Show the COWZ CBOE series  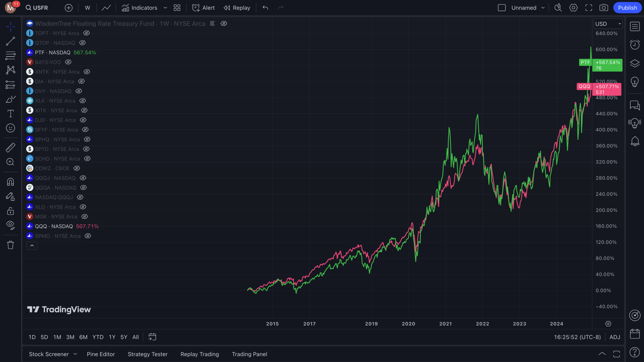point(77,168)
